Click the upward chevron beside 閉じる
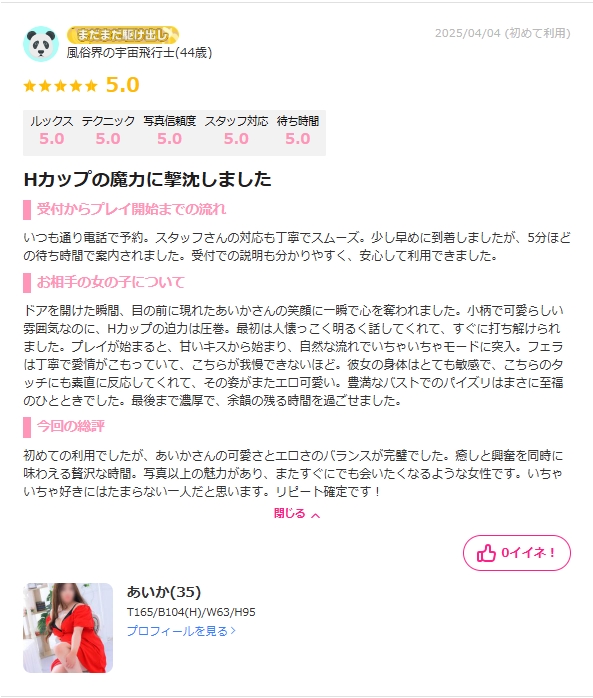 (316, 515)
